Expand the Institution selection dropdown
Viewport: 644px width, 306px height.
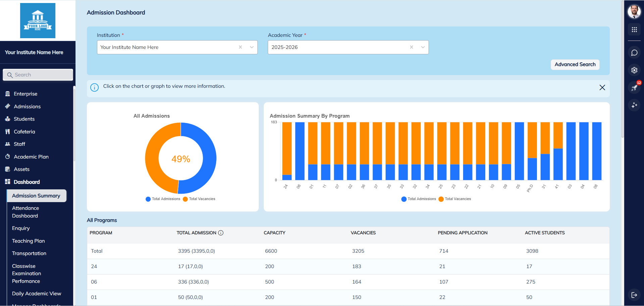tap(252, 47)
